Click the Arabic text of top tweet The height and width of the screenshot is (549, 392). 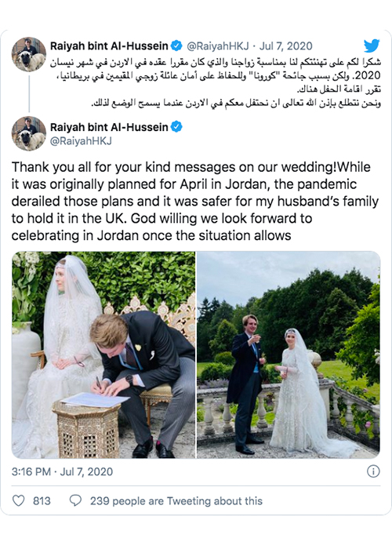coord(215,82)
